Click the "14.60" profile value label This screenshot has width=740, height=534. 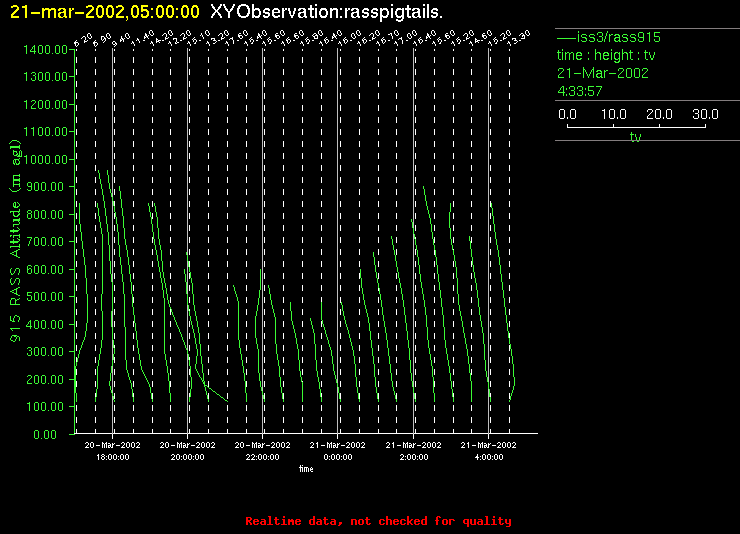click(x=480, y=38)
